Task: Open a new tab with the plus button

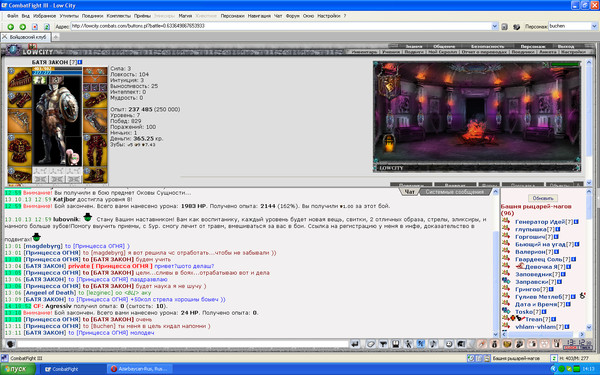Action: pos(56,37)
